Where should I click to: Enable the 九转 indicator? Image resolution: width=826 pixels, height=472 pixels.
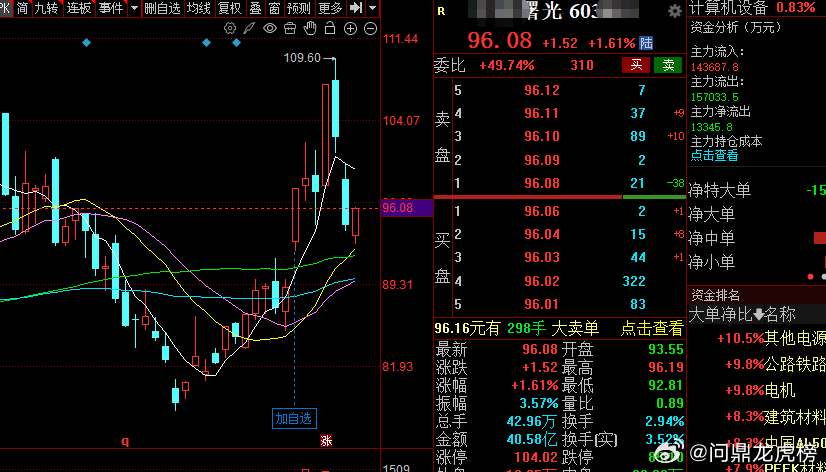point(47,8)
